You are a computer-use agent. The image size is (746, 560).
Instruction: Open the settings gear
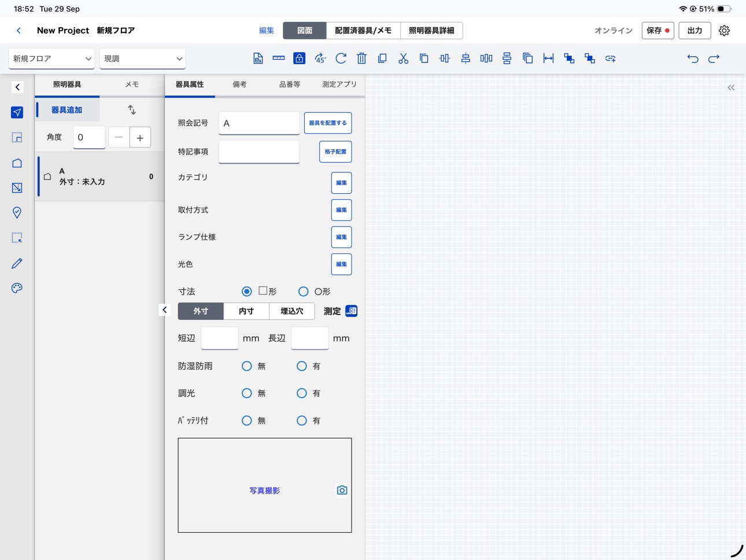(x=724, y=31)
